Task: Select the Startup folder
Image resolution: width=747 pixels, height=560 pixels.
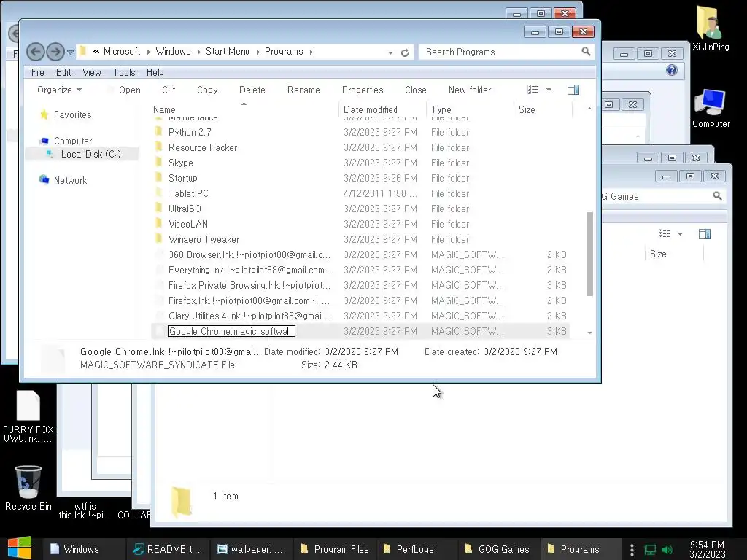Action: (182, 178)
